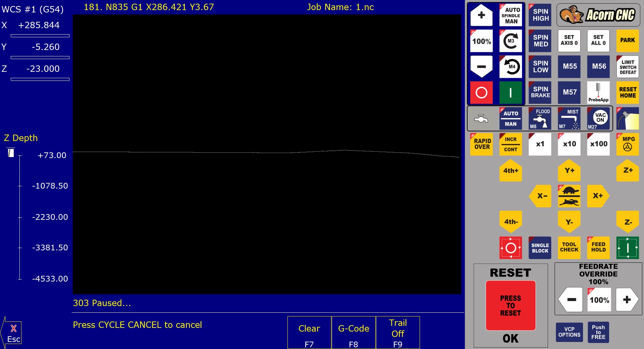The width and height of the screenshot is (644, 349).
Task: Open VCP OPTIONS
Action: click(569, 332)
